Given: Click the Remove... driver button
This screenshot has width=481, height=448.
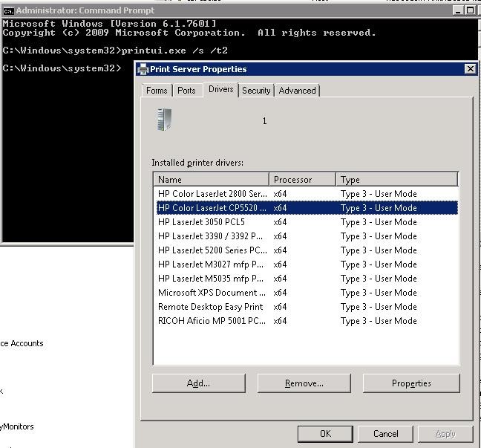Looking at the screenshot, I should click(x=304, y=383).
